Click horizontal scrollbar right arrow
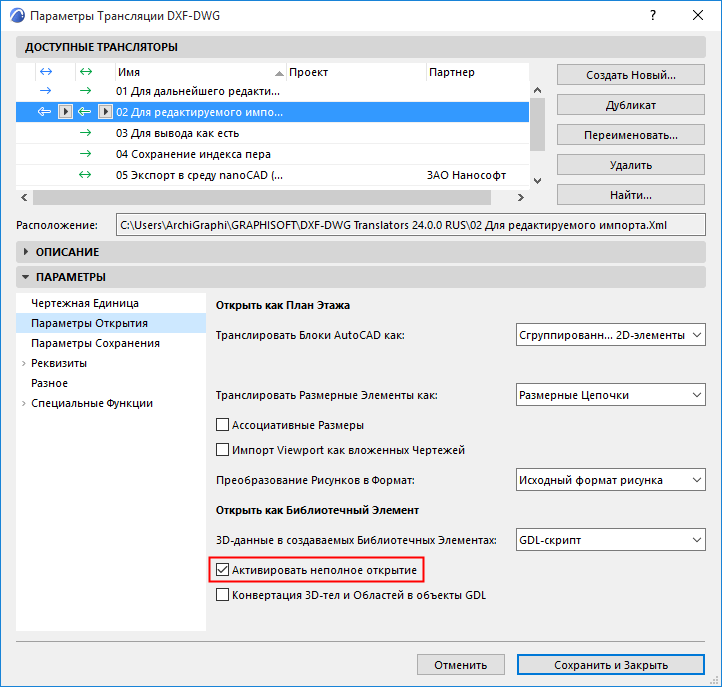 (521, 198)
